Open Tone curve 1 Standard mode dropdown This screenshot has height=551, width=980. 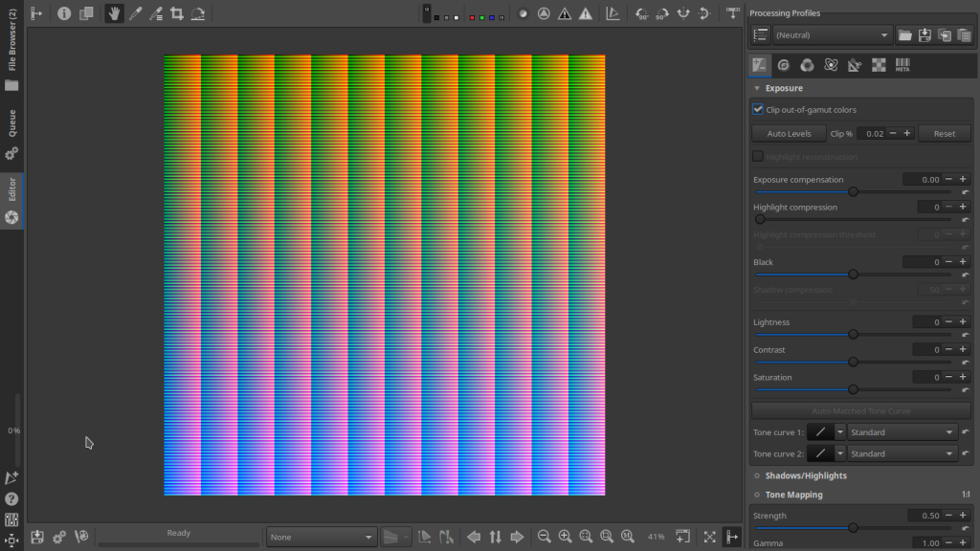[902, 432]
